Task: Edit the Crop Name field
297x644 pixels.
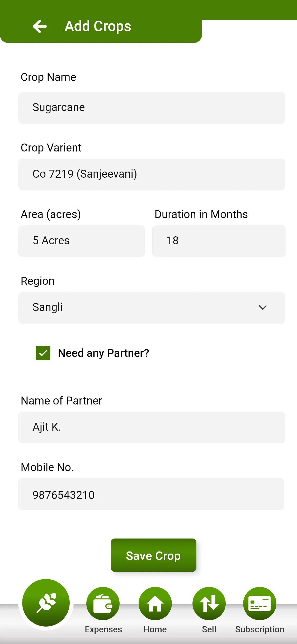Action: 152,108
